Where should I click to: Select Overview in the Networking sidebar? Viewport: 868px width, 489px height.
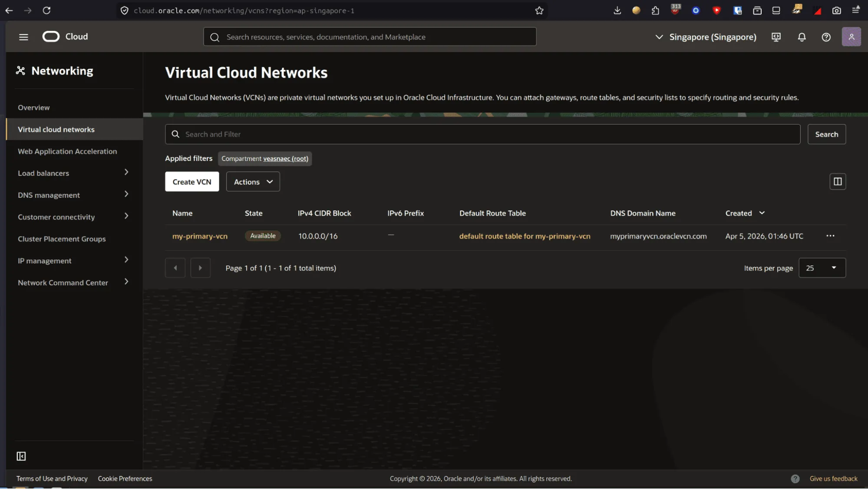(x=34, y=108)
